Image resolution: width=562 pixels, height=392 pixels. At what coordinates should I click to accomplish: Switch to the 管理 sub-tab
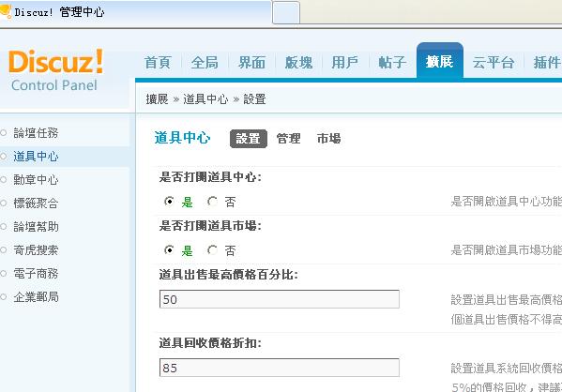click(288, 138)
